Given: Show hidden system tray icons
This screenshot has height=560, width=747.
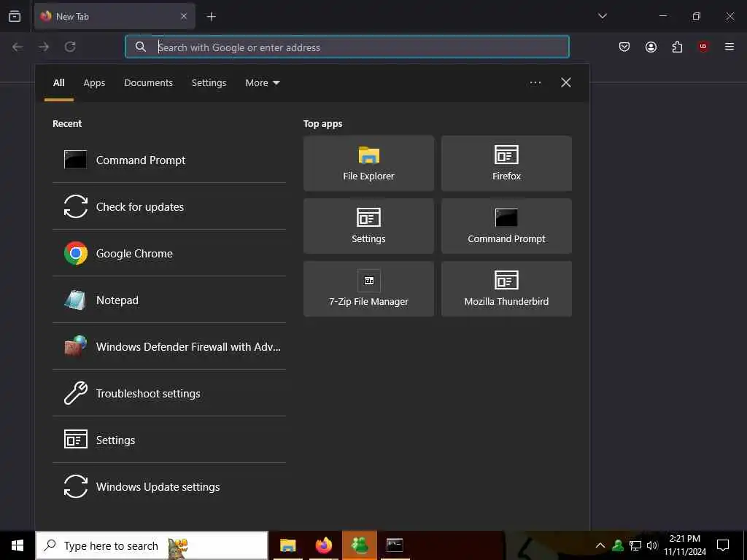Looking at the screenshot, I should [600, 545].
